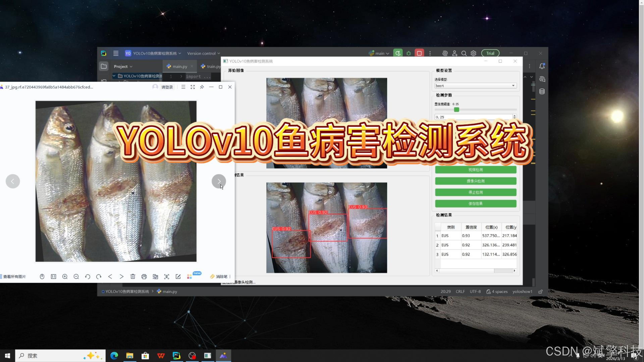Pin the photo viewer window on top

[202, 87]
